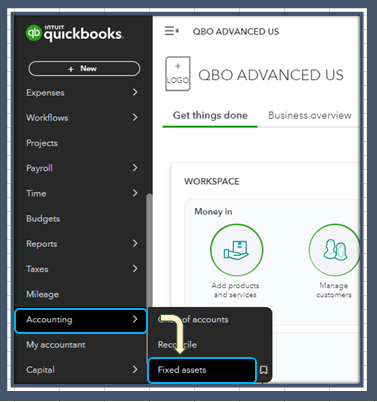Bookmark Fixed assets with the bookmark icon
Viewport: 377px width, 402px height.
point(263,370)
